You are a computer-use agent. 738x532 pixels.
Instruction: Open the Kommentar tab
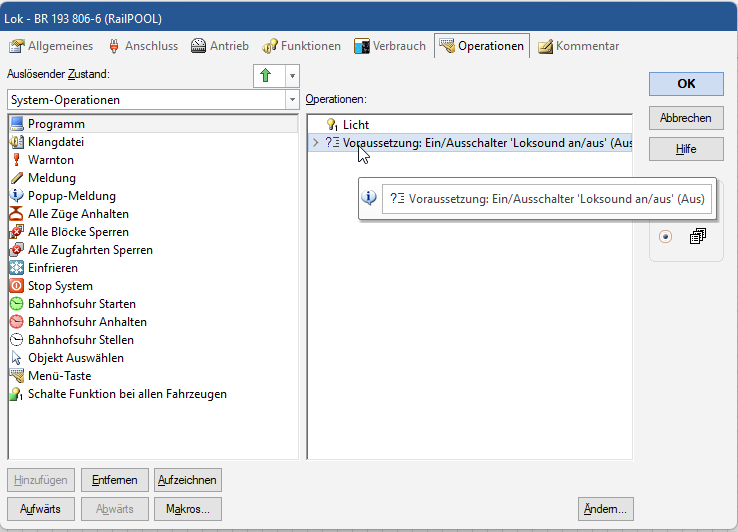tap(578, 46)
